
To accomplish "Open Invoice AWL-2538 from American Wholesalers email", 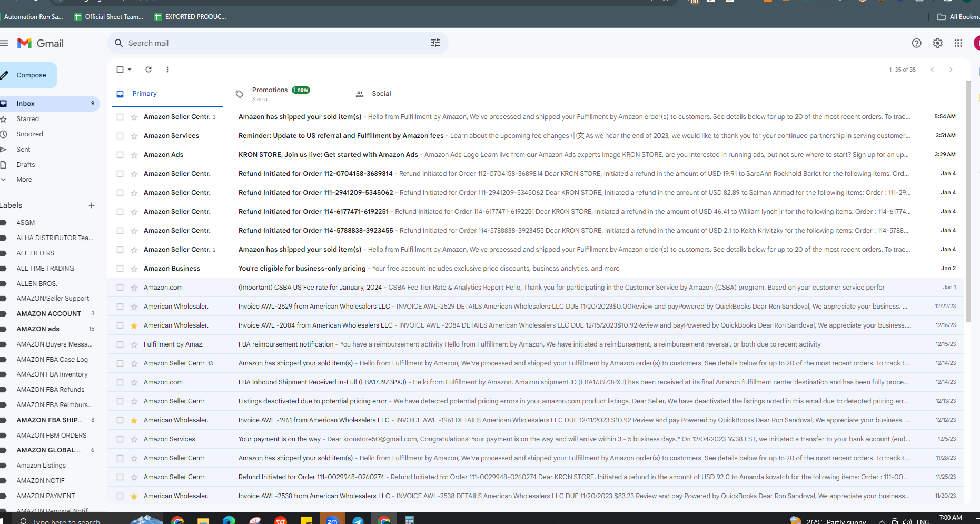I will pos(536,496).
